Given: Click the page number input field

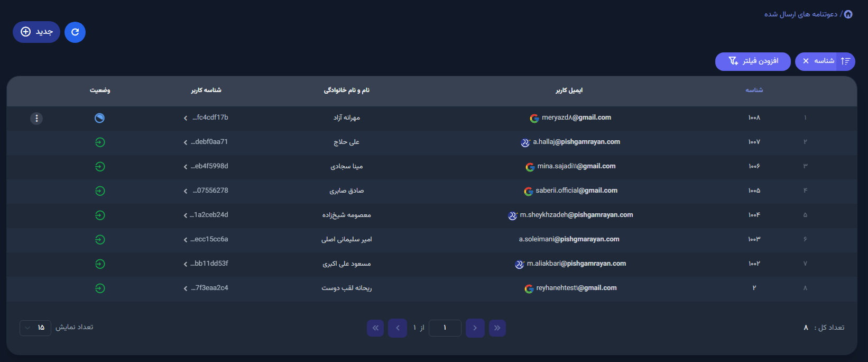Looking at the screenshot, I should tap(445, 328).
